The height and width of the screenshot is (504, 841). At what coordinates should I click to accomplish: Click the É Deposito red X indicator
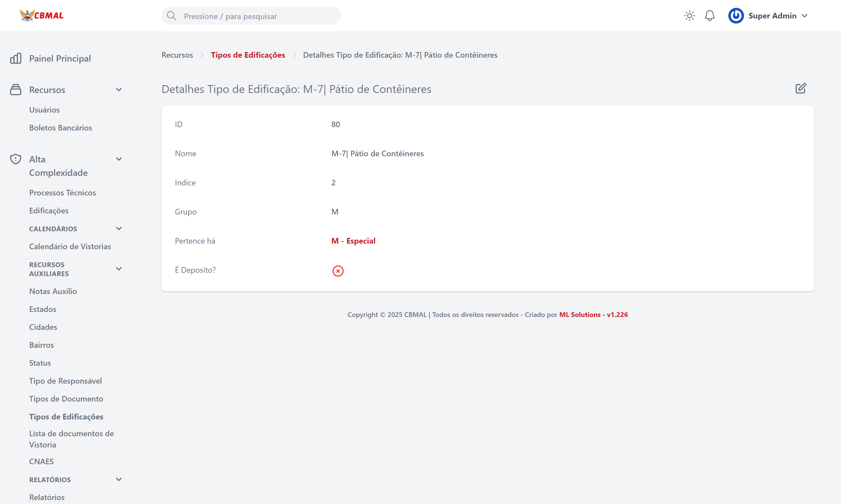(x=338, y=271)
